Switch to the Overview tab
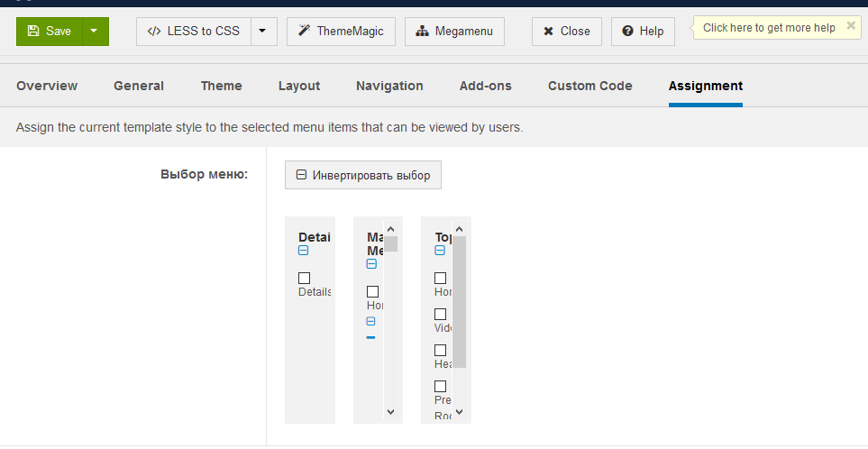 pyautogui.click(x=47, y=86)
